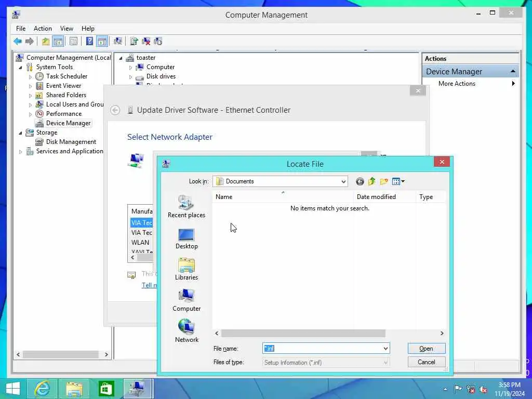Open the View menu
The width and height of the screenshot is (532, 399).
click(66, 29)
